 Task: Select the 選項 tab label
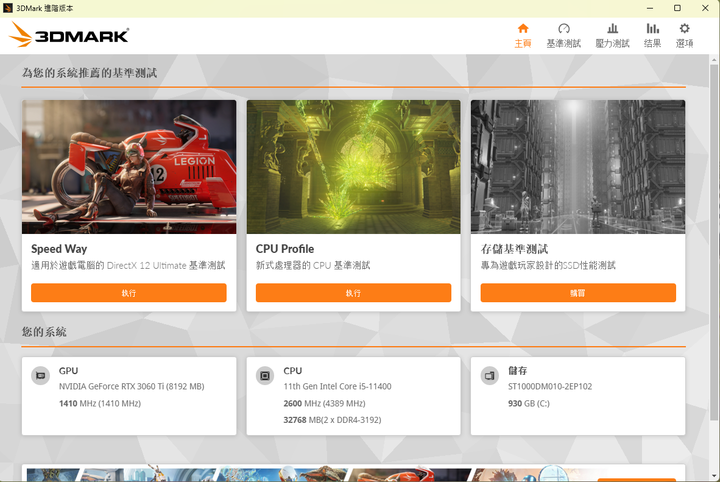(684, 44)
